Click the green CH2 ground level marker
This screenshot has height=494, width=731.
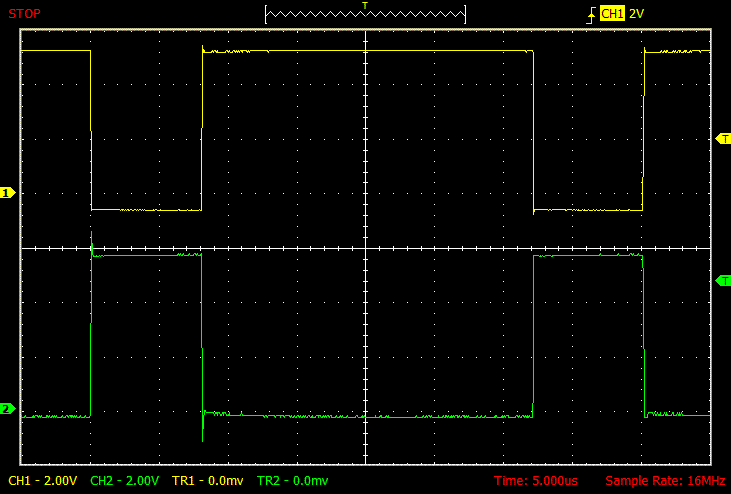(x=8, y=409)
